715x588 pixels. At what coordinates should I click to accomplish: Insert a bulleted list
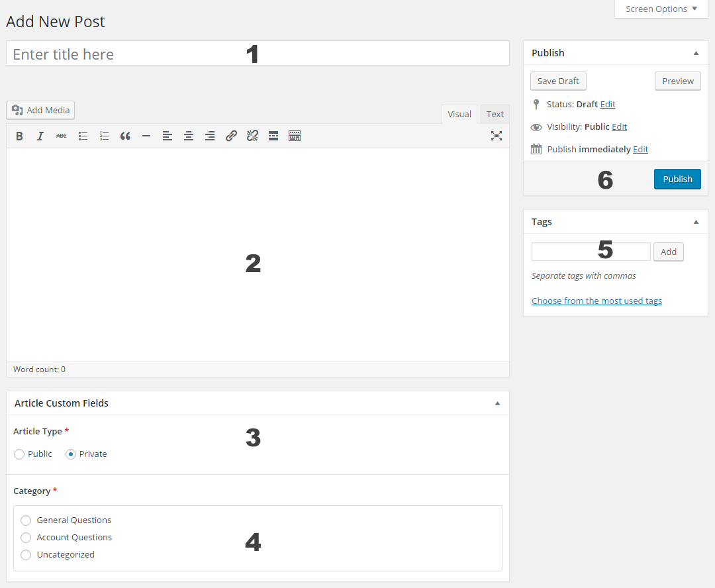(83, 136)
